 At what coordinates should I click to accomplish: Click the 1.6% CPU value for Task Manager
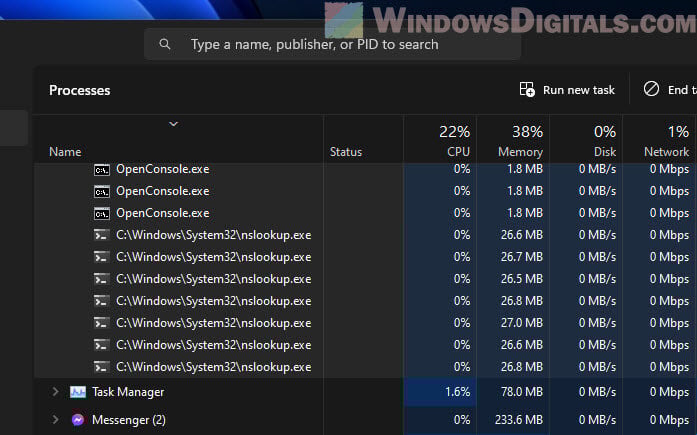(457, 392)
